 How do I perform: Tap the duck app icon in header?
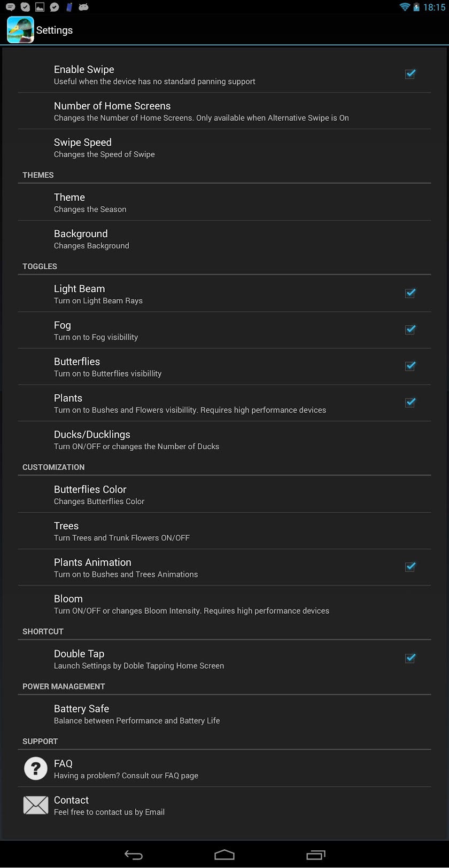pyautogui.click(x=20, y=30)
